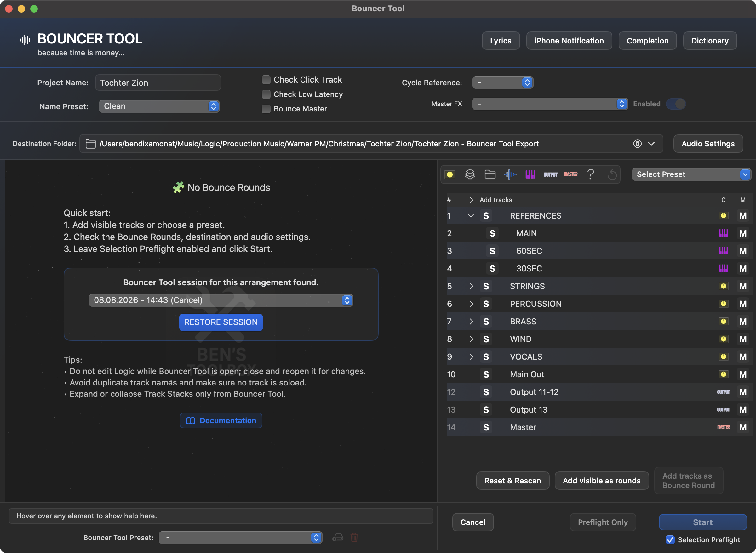This screenshot has height=553, width=756.
Task: Expand the WIND track stack
Action: tap(471, 339)
